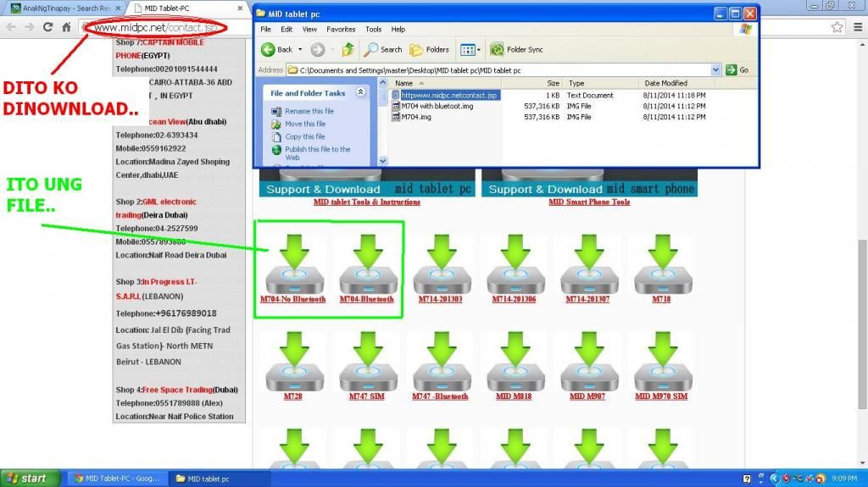
Task: Select the M704 with bluetoot.img file
Action: coord(437,106)
